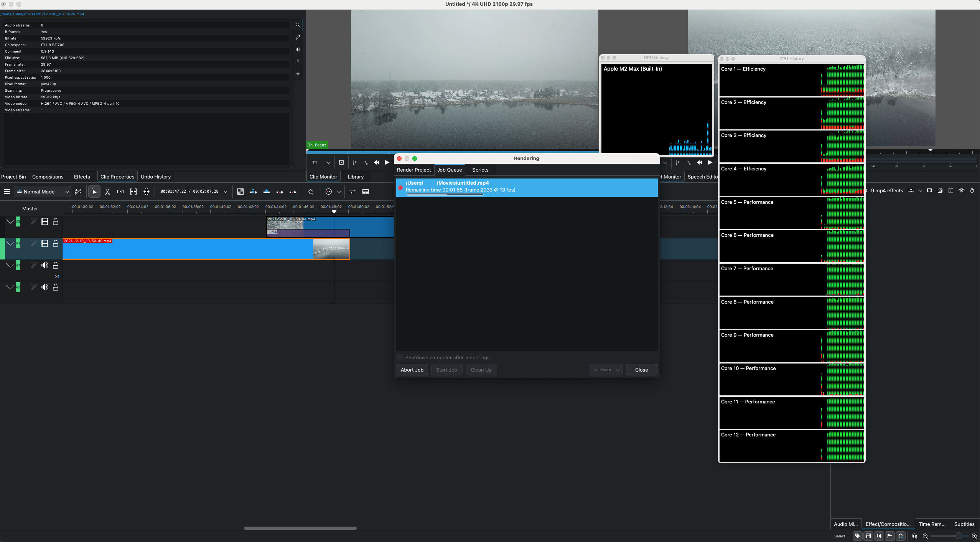
Task: Select the Razor scissors tool
Action: pyautogui.click(x=107, y=192)
